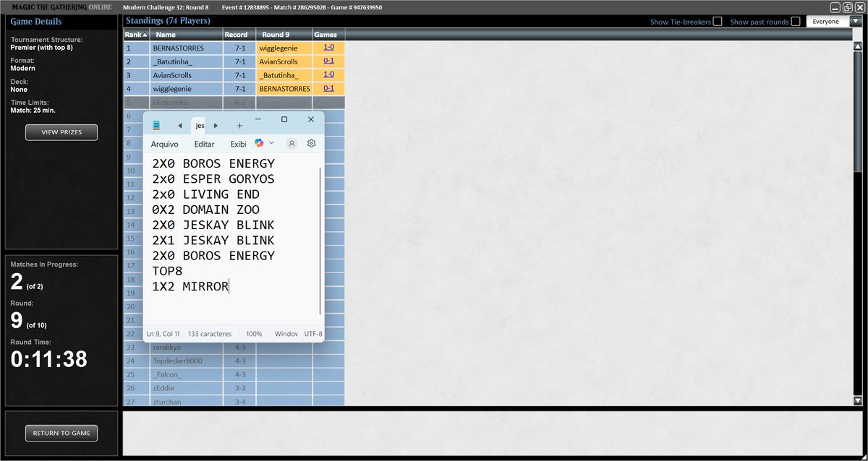The height and width of the screenshot is (461, 868).
Task: Restore the Magic Online game window
Action: point(847,7)
